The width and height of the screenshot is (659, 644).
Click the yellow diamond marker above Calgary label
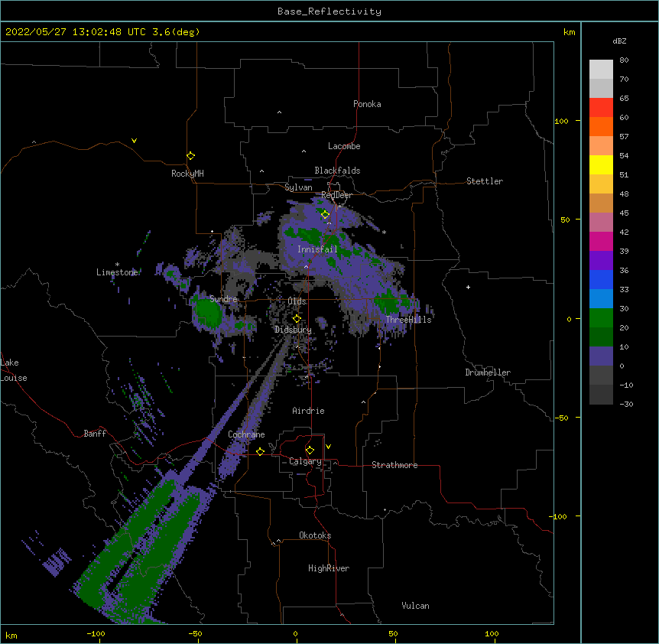click(310, 450)
